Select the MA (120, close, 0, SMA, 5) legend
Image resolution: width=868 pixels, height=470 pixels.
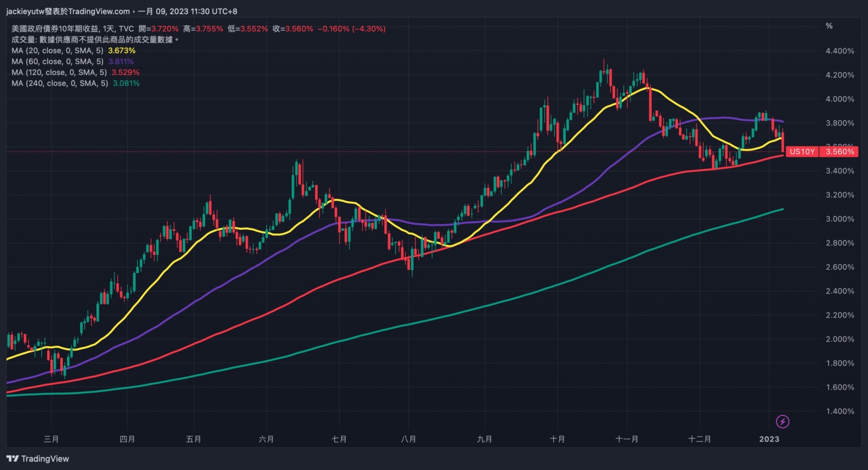pyautogui.click(x=59, y=72)
